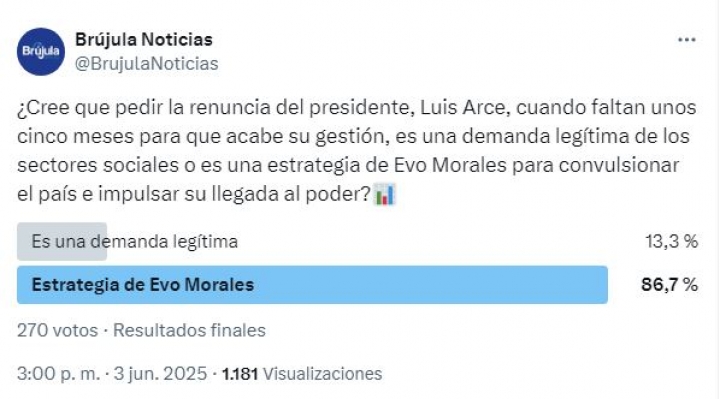View the 1.181 Visualizaciones stats
This screenshot has width=720, height=399.
click(x=302, y=374)
